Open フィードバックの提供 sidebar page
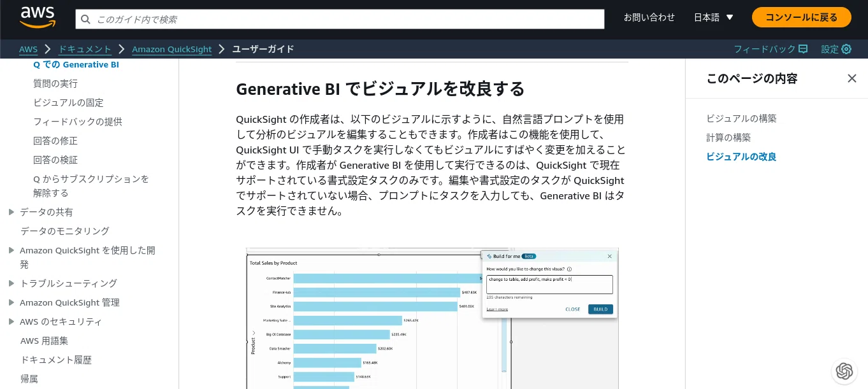The image size is (868, 389). click(78, 122)
